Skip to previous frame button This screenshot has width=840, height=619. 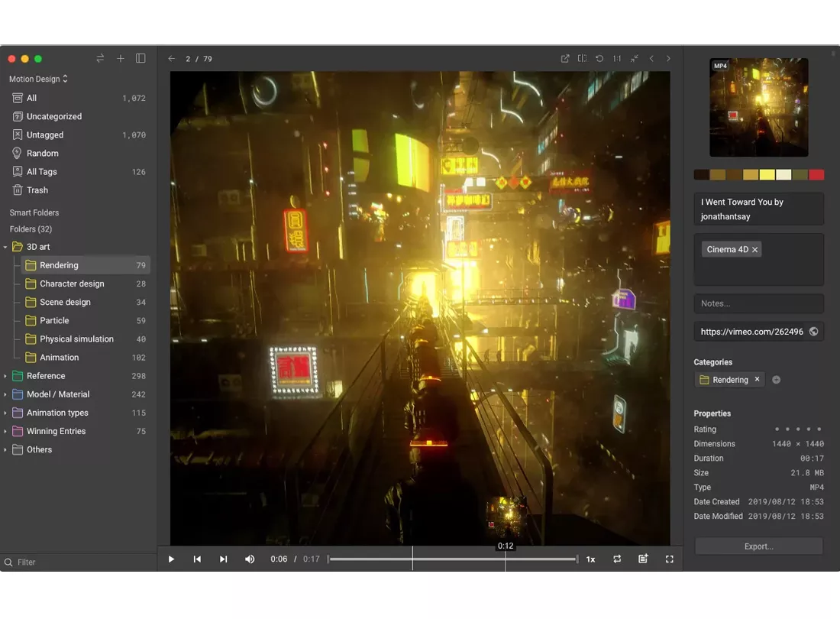pyautogui.click(x=197, y=559)
